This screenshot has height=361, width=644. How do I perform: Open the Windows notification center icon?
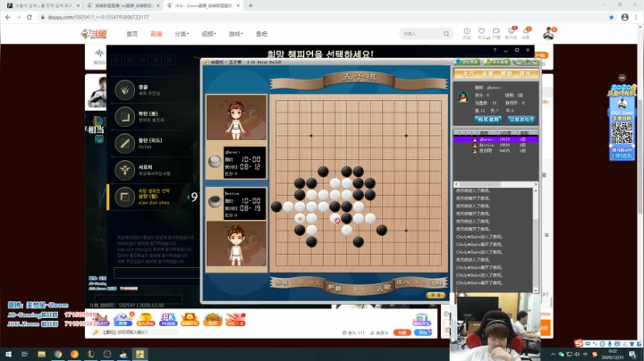pos(632,355)
